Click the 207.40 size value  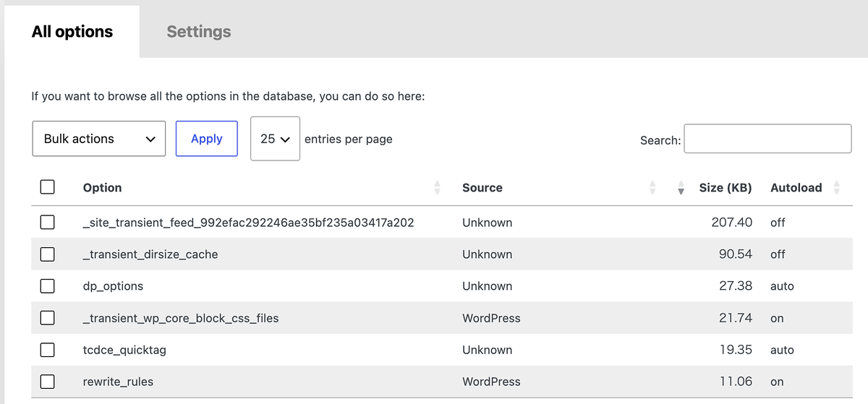click(x=732, y=223)
